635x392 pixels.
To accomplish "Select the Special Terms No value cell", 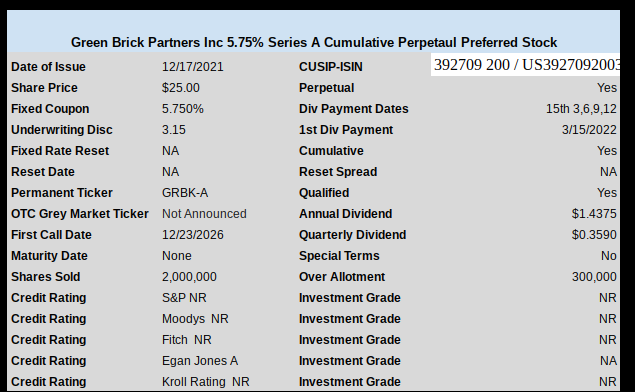I will 609,256.
